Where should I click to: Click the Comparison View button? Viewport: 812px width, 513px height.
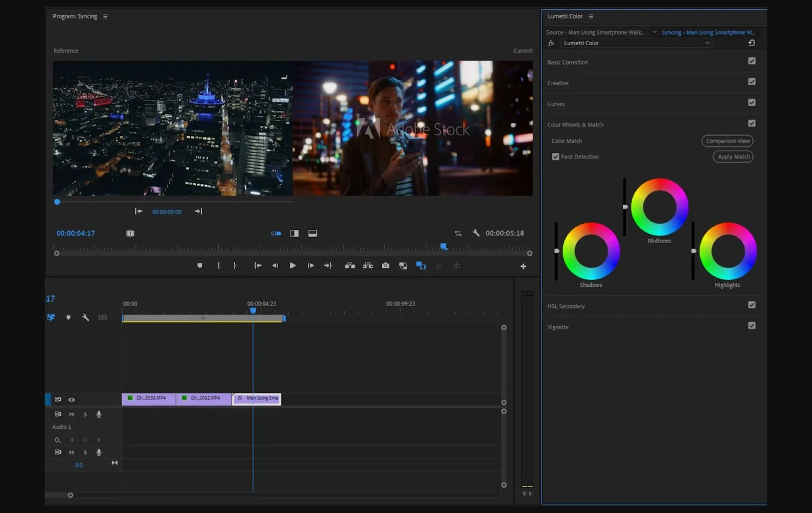click(x=727, y=141)
